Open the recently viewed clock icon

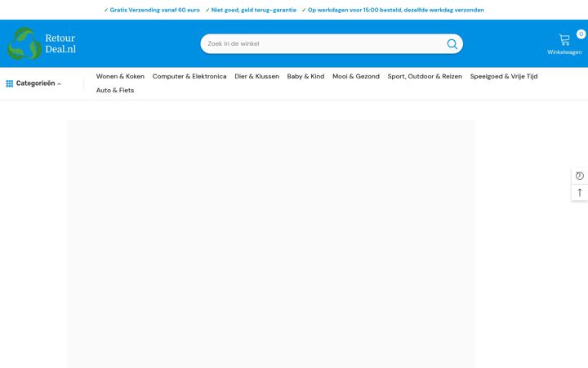(x=579, y=176)
